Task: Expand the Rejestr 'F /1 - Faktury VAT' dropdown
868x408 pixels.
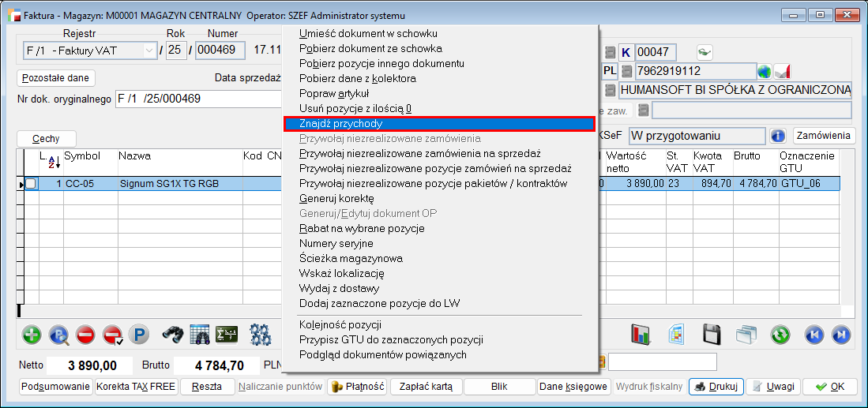Action: tap(149, 51)
